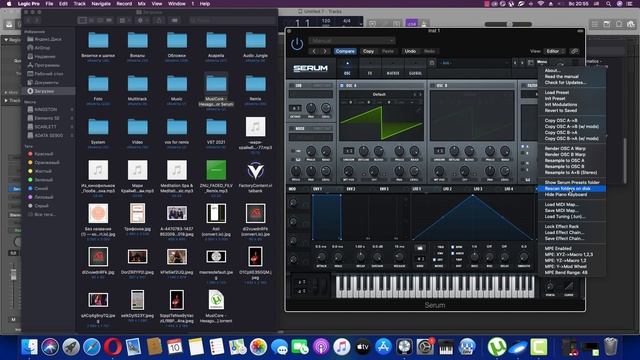Click ENV 1 RELEASE knob
This screenshot has height=360, width=640.
pos(399,257)
